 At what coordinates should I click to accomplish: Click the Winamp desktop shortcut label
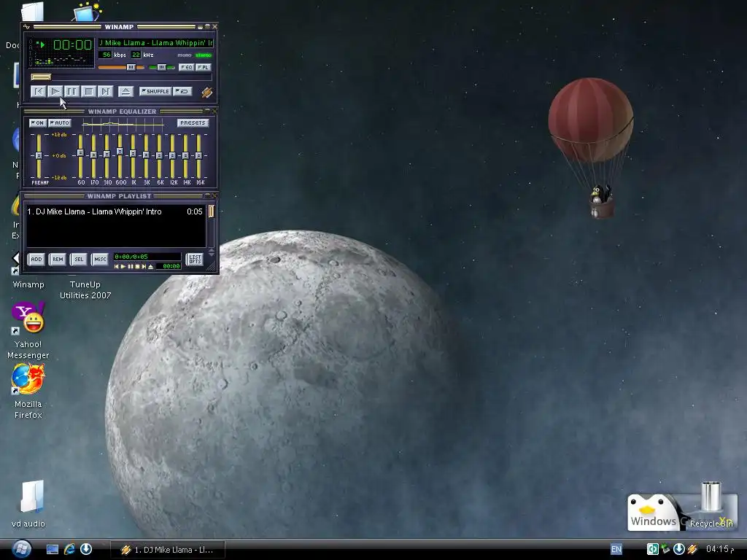[x=28, y=284]
